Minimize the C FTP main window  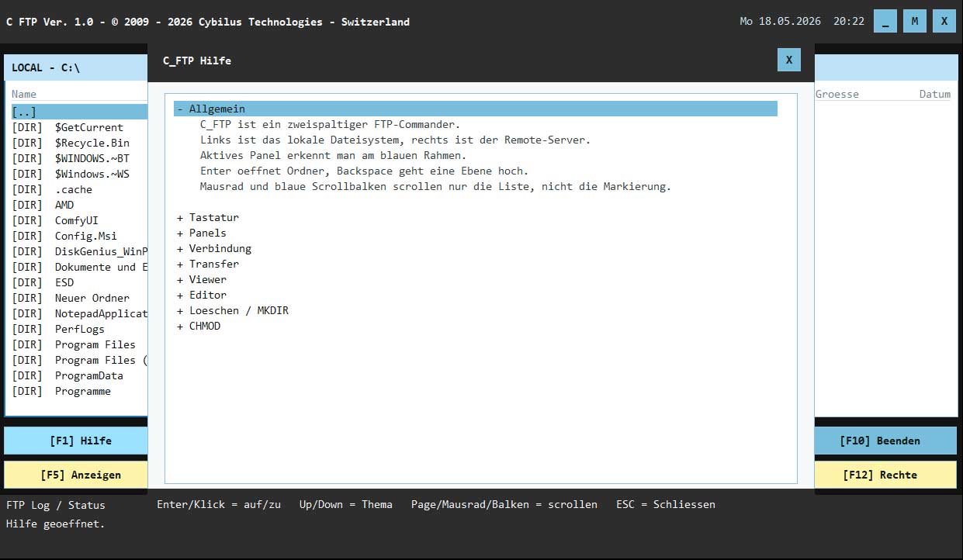click(x=885, y=21)
